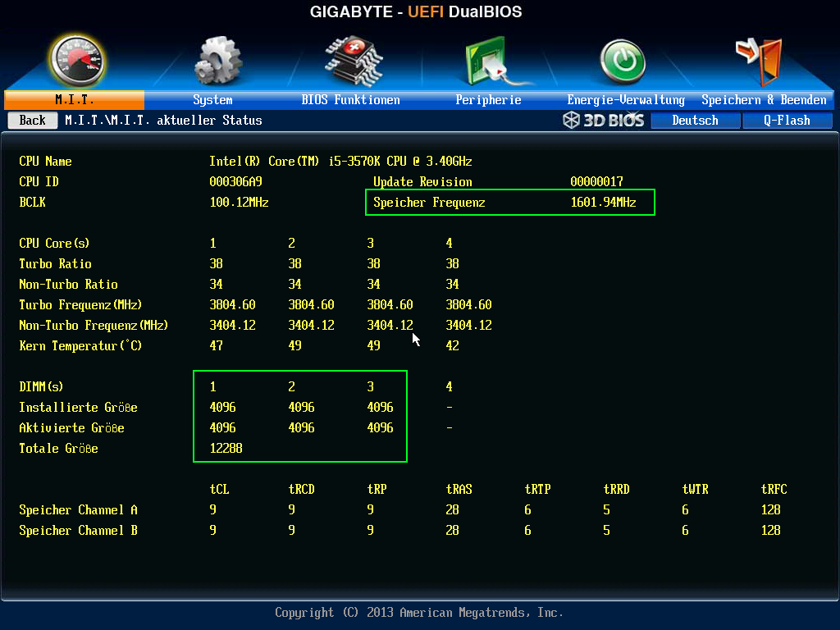The height and width of the screenshot is (630, 840).
Task: Open the System gears icon
Action: pyautogui.click(x=218, y=61)
